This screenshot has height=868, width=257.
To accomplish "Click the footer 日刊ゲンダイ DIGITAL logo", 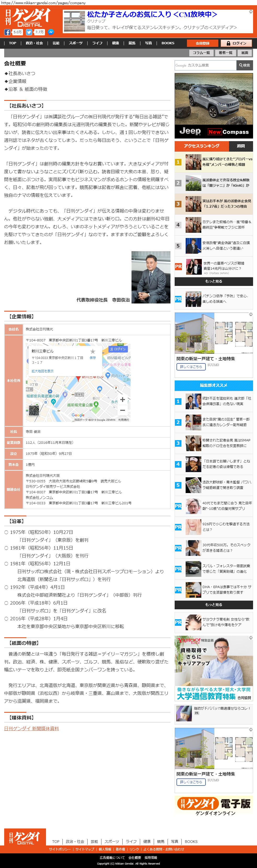I will 25,838.
